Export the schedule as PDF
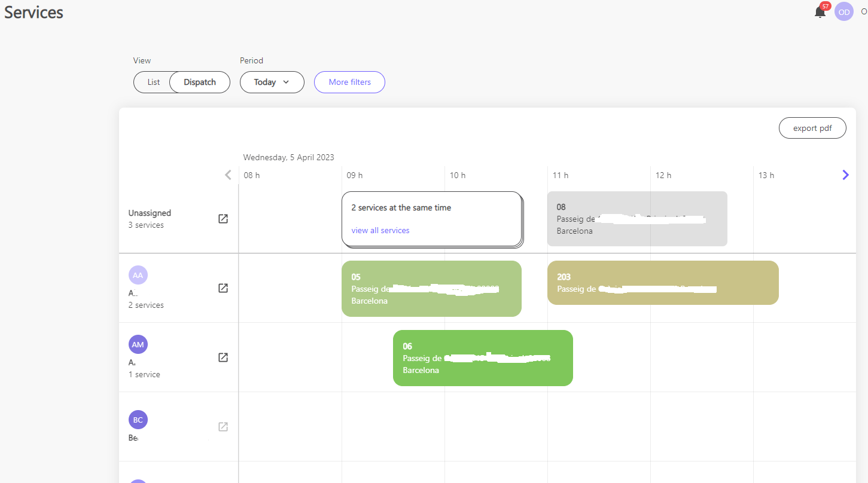 coord(812,128)
